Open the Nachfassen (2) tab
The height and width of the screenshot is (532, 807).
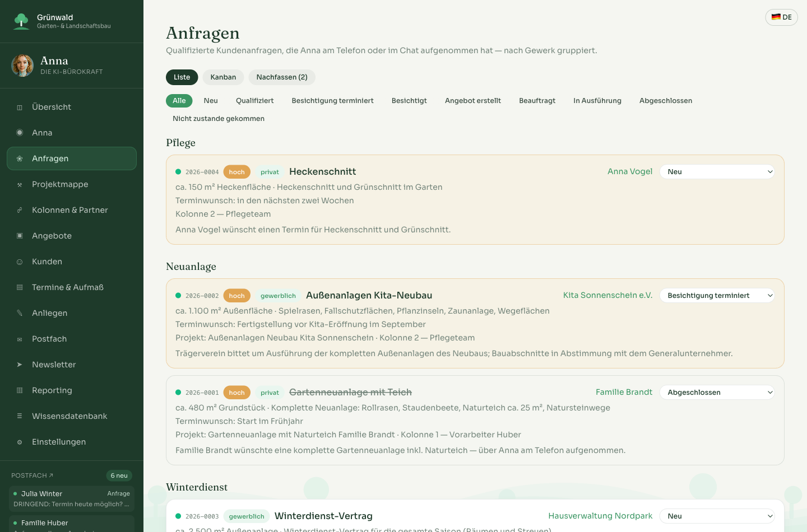[282, 77]
